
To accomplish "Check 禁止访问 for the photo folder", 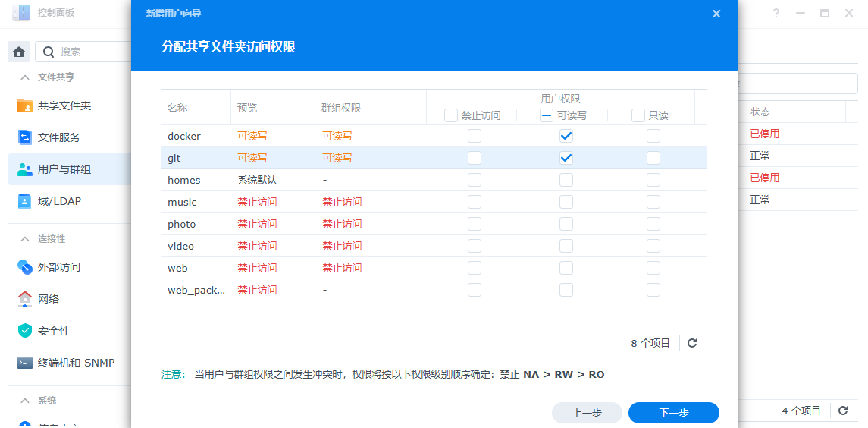I will (474, 224).
